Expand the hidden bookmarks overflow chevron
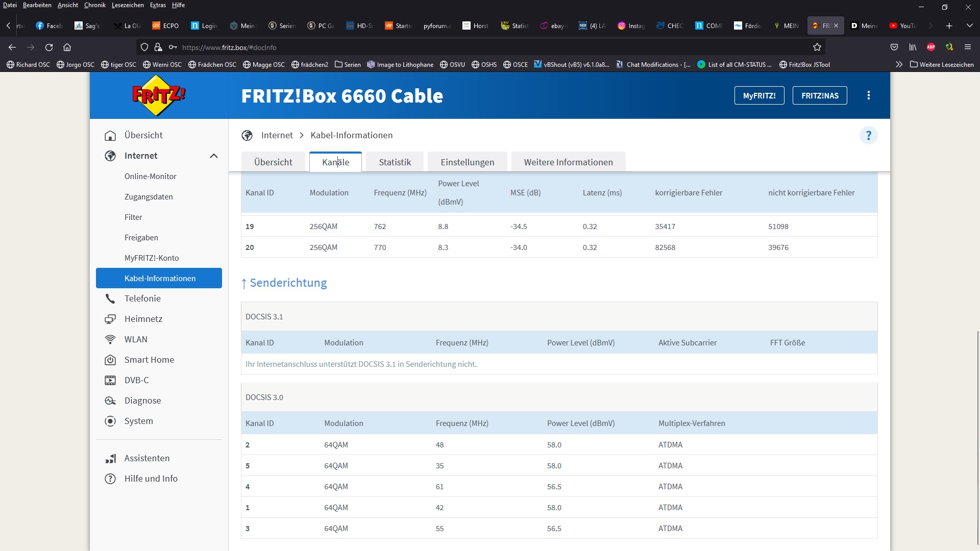980x551 pixels. tap(899, 64)
